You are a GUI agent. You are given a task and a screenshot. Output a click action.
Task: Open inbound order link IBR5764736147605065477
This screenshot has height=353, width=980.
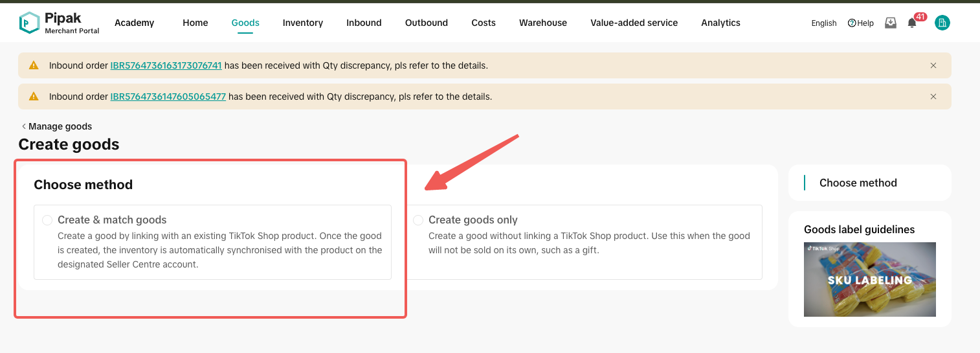tap(168, 97)
